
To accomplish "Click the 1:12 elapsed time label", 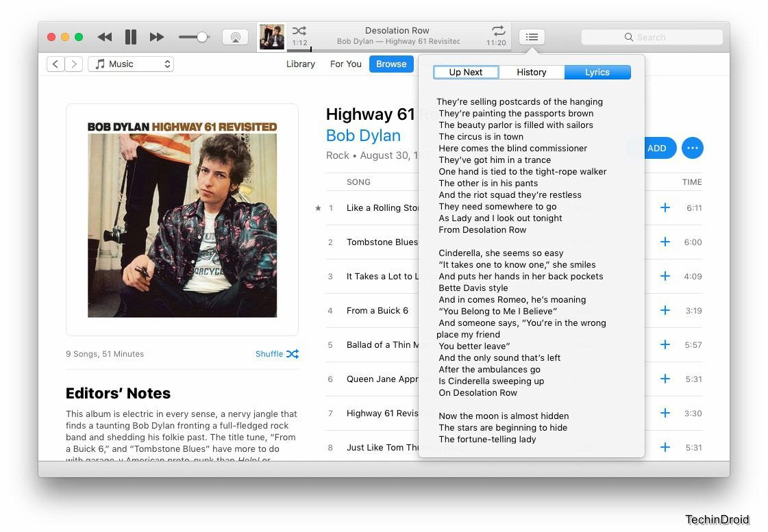I will [300, 43].
